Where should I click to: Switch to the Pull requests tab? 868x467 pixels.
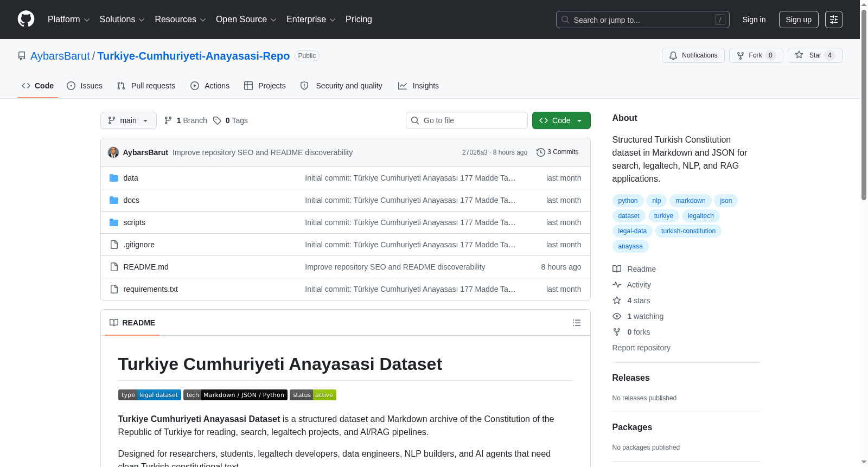click(146, 86)
